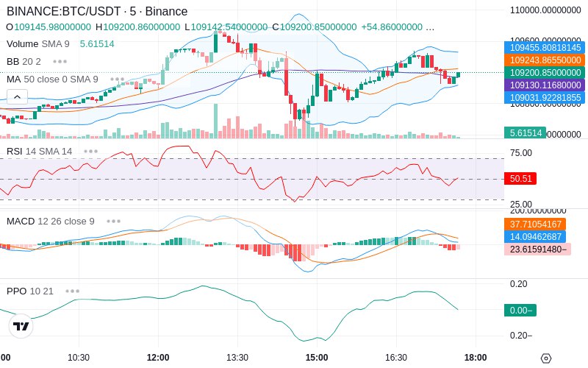Open more options for PPO 10 21
The image size is (588, 368).
pos(72,291)
